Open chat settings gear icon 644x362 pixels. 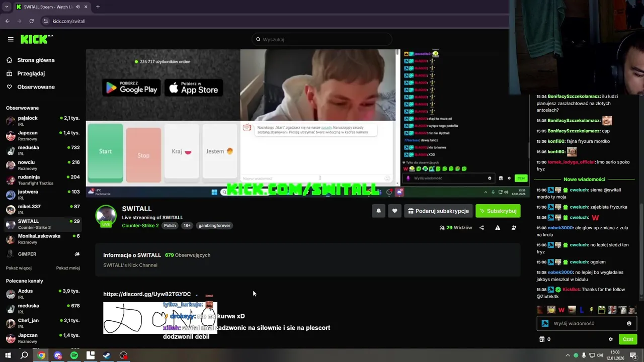tap(611, 339)
